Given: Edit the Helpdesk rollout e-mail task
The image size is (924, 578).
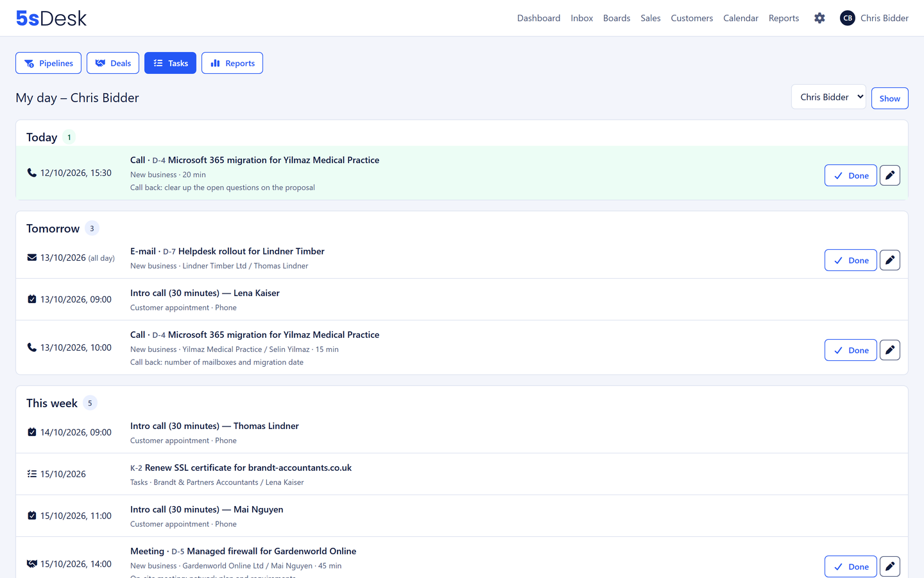Looking at the screenshot, I should click(x=889, y=260).
